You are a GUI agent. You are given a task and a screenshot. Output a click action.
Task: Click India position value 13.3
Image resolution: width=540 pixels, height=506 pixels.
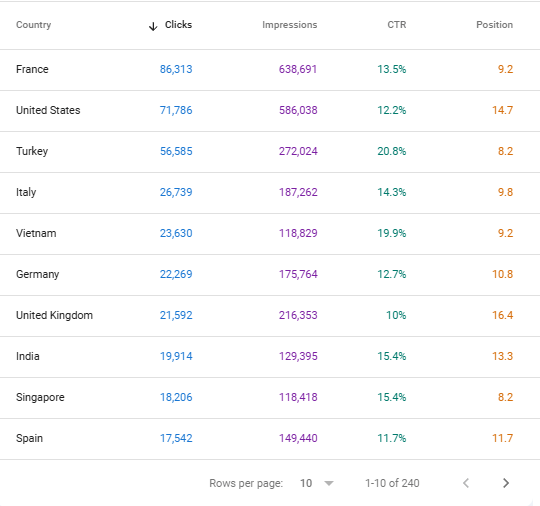point(502,356)
